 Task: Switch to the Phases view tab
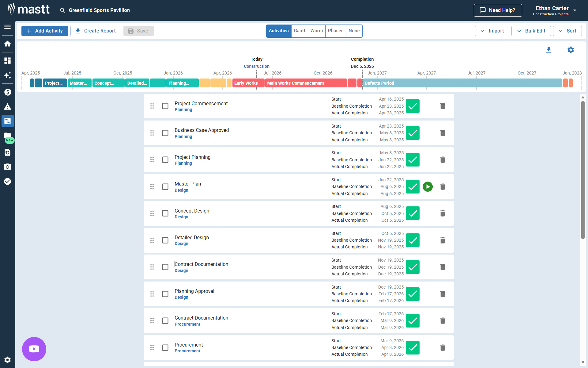pyautogui.click(x=336, y=31)
